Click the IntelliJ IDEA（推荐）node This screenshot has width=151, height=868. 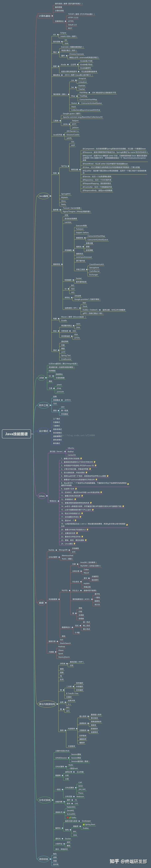coord(69,36)
